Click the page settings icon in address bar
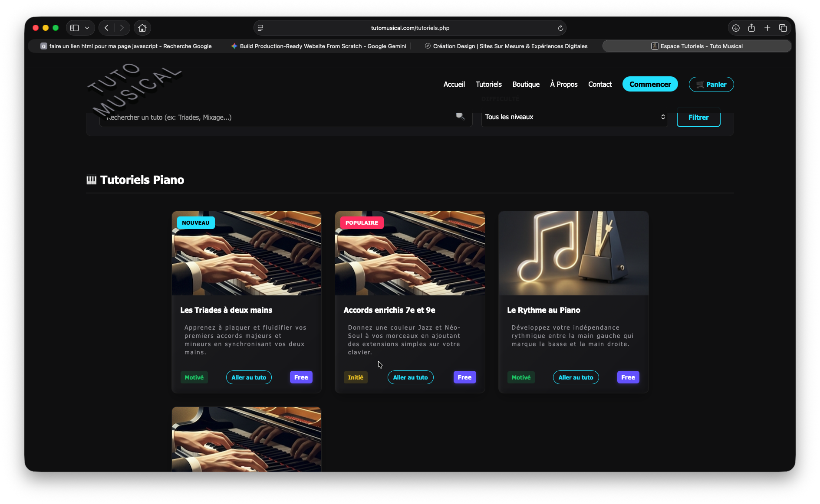 pyautogui.click(x=260, y=28)
